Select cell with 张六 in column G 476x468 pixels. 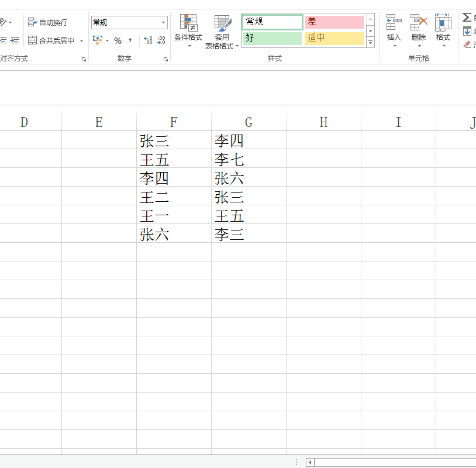(x=249, y=177)
